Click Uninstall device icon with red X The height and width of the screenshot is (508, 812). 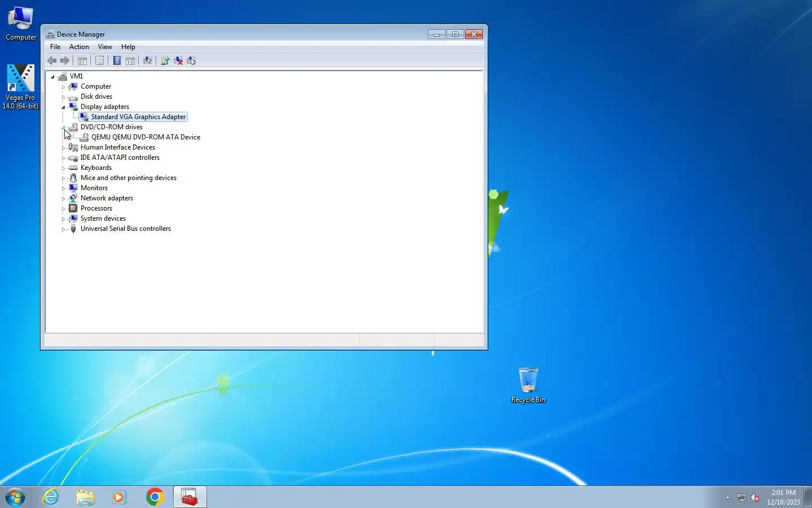(x=178, y=61)
